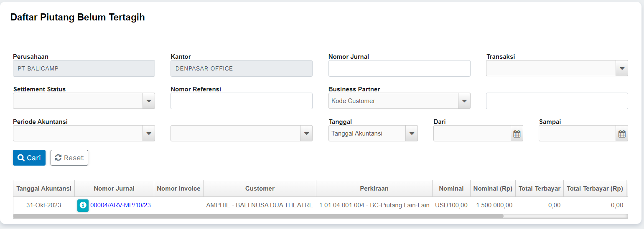The height and width of the screenshot is (229, 644).
Task: Open the Dari date calendar picker
Action: click(517, 134)
